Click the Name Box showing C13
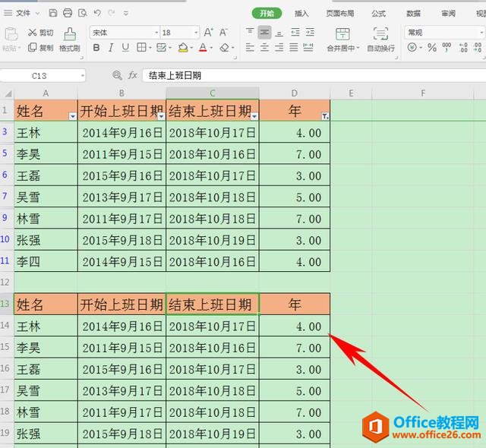This screenshot has height=448, width=486. pos(43,76)
